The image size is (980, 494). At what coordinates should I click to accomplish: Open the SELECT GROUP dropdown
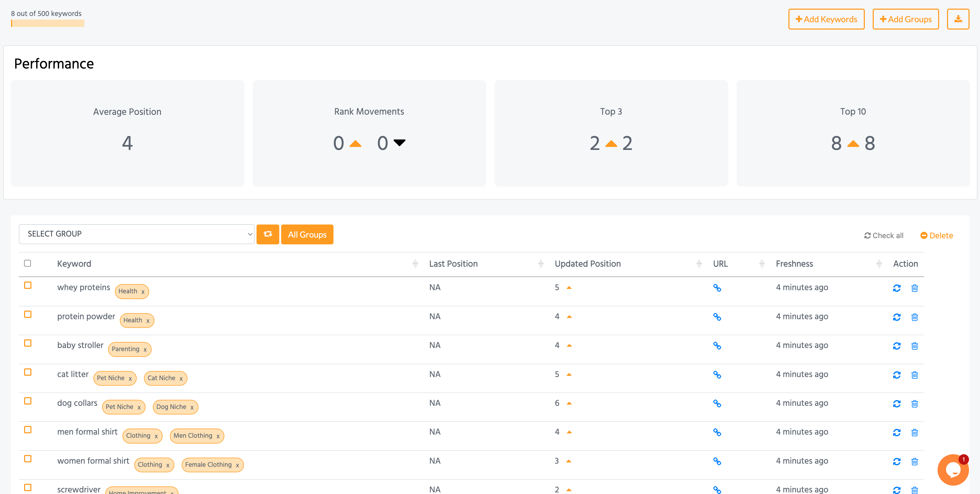click(137, 234)
